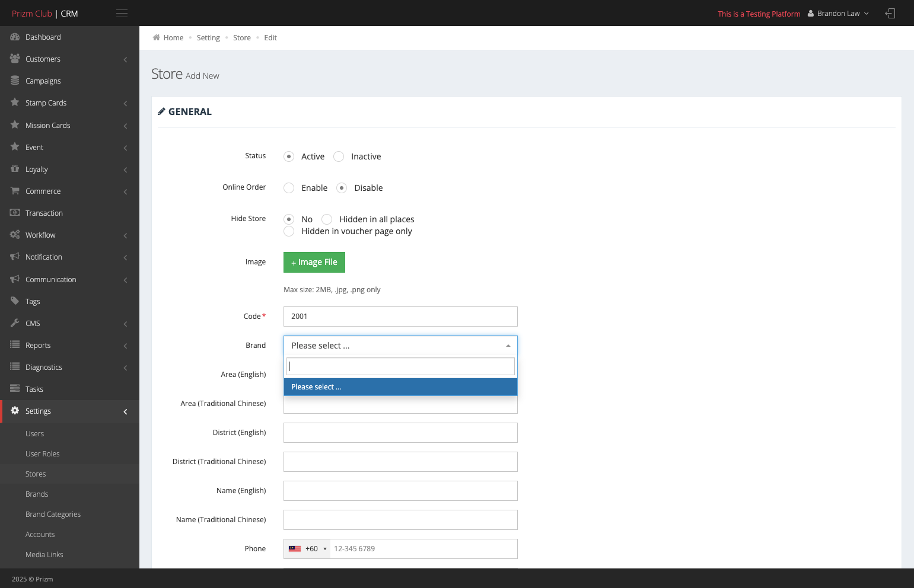914x588 pixels.
Task: Click the District (English) input field
Action: 400,433
